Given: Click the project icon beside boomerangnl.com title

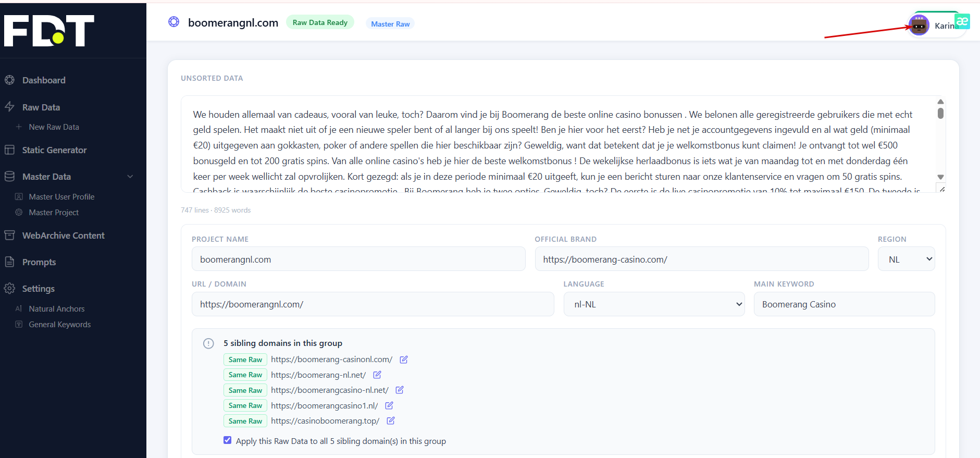Looking at the screenshot, I should 173,21.
